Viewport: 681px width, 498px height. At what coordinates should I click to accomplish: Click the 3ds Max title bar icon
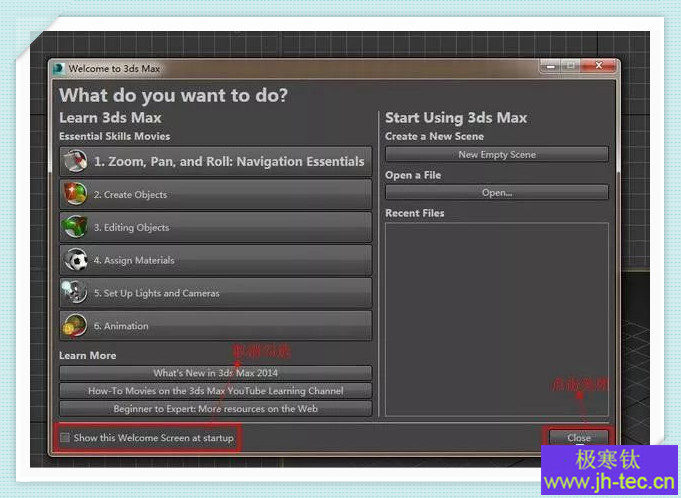click(58, 69)
